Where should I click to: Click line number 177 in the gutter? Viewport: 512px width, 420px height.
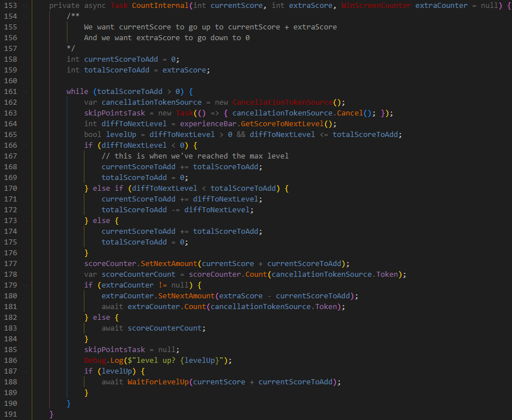coord(11,264)
